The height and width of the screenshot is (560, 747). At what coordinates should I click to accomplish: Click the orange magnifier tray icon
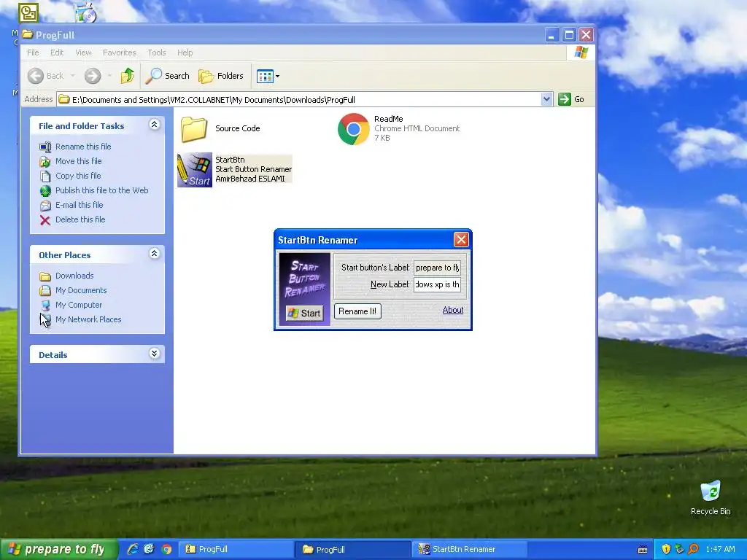[693, 549]
